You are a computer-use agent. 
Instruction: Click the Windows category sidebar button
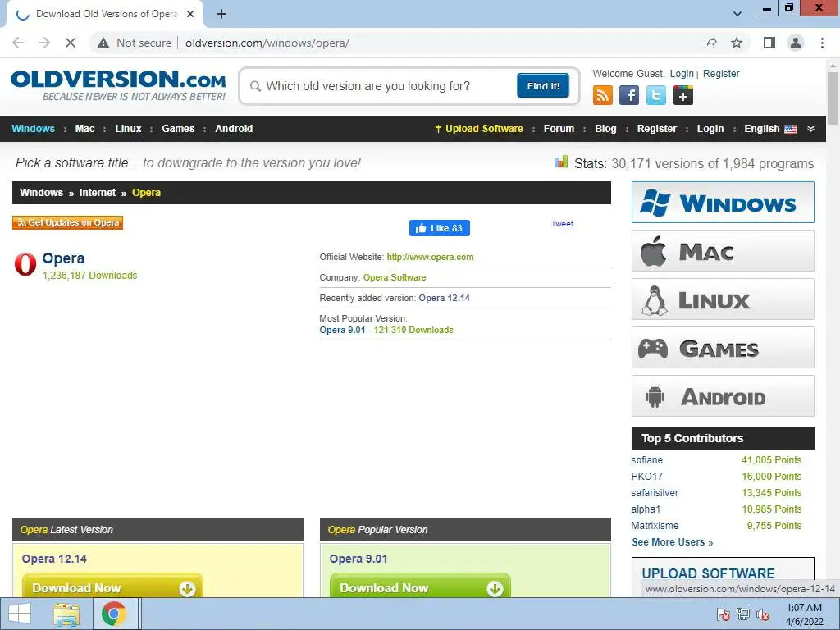723,202
